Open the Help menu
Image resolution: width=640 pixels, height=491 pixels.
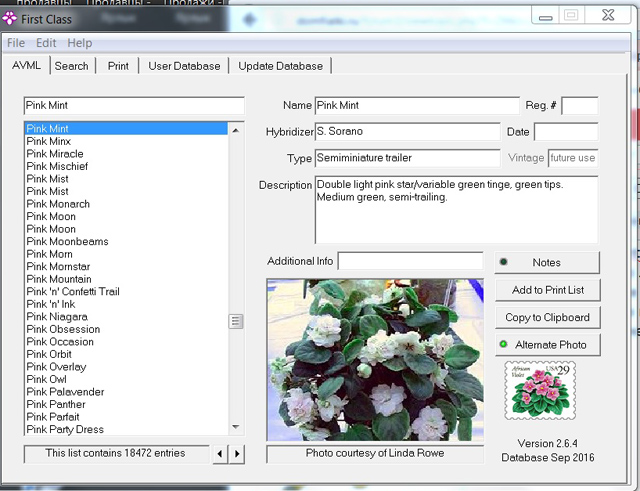[80, 43]
